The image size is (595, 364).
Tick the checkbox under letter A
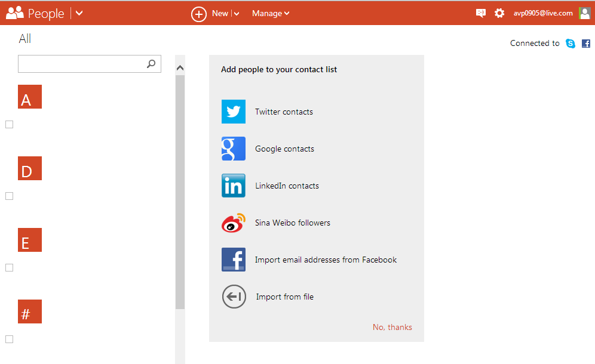pyautogui.click(x=10, y=124)
